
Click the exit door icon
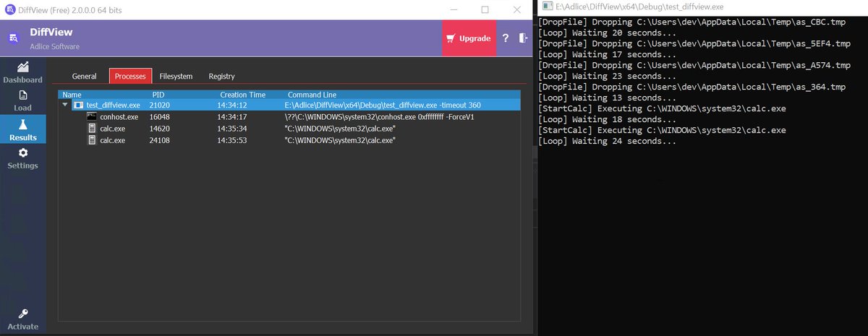point(524,38)
